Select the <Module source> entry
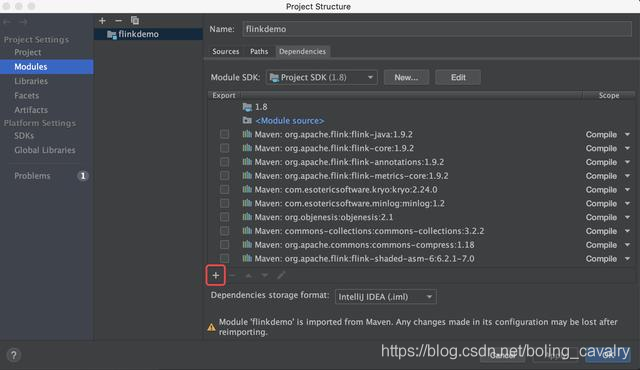 290,121
